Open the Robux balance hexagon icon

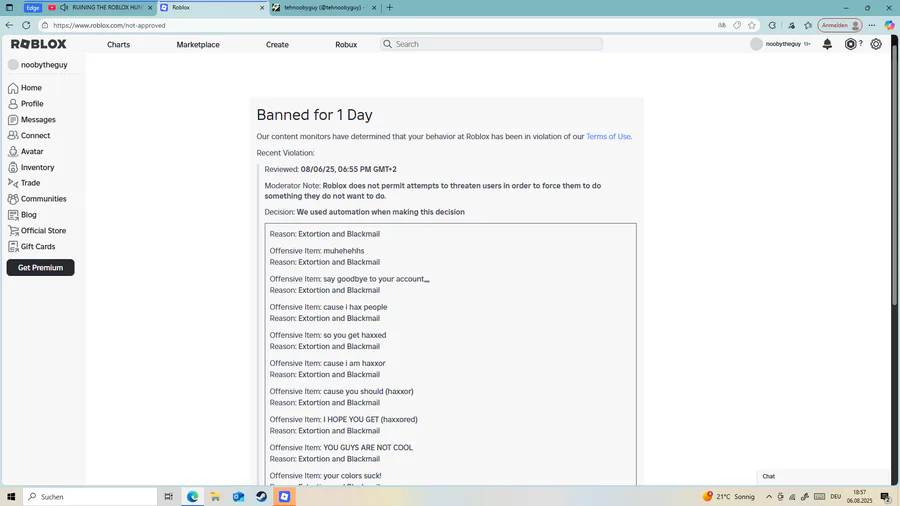pos(850,44)
